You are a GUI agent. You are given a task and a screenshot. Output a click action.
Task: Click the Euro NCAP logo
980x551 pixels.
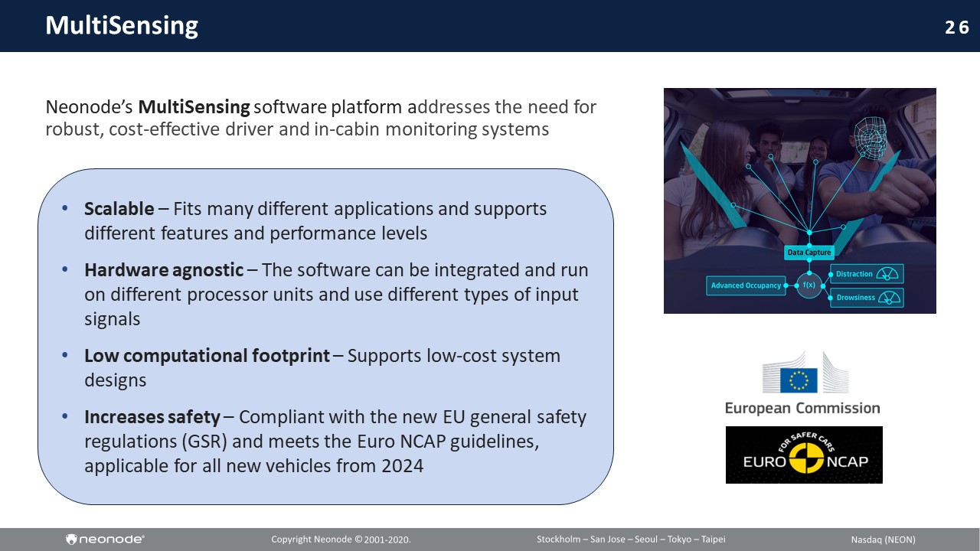click(804, 455)
